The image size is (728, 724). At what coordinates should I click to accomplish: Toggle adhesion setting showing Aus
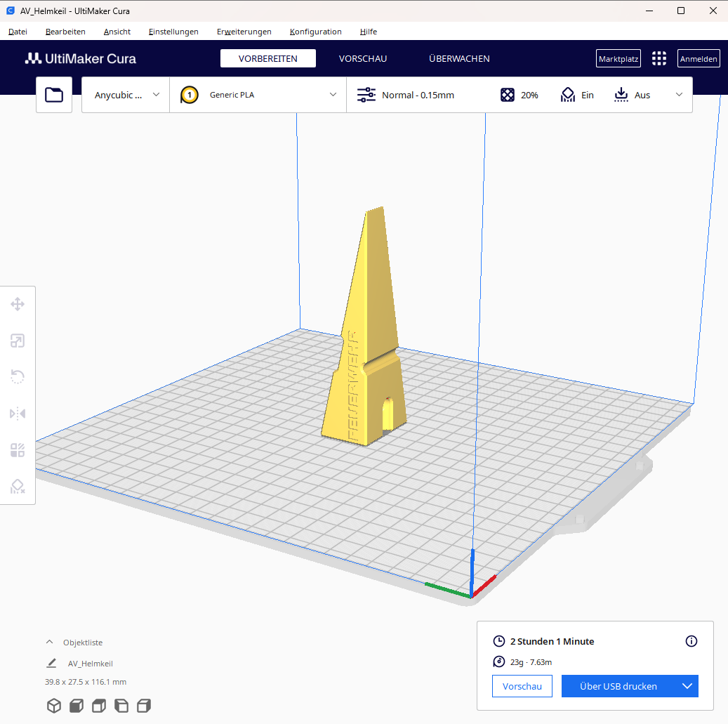[632, 96]
